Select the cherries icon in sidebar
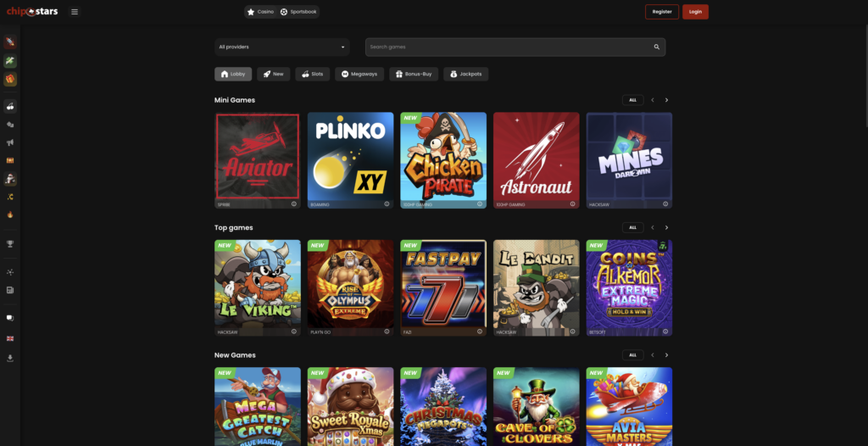 pos(10,106)
